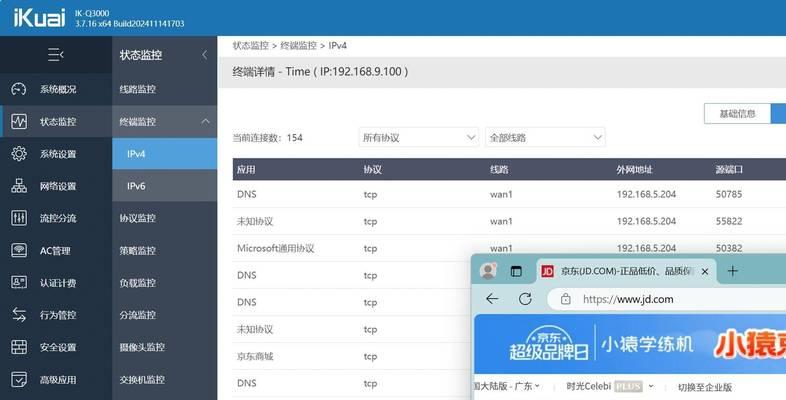Sort by 协议 column header

pyautogui.click(x=372, y=169)
